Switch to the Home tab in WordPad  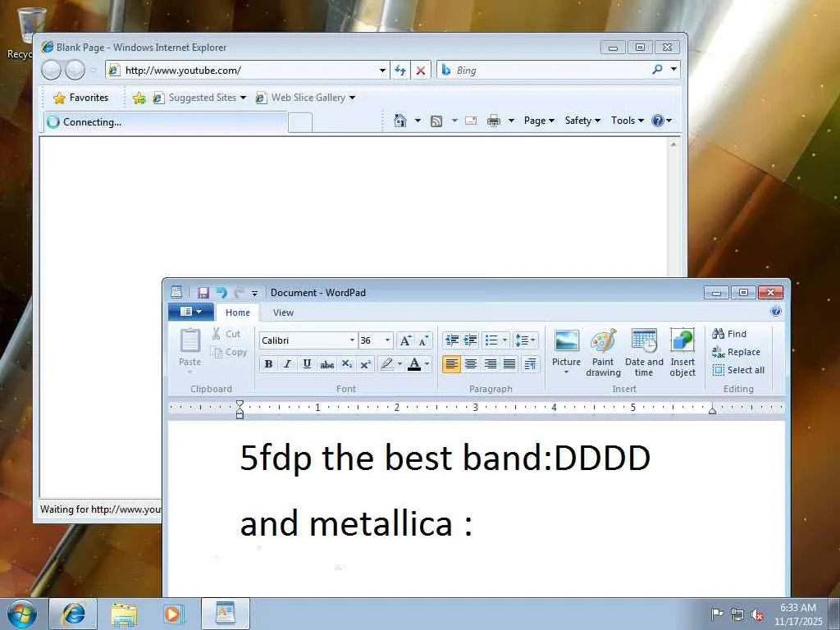[237, 313]
